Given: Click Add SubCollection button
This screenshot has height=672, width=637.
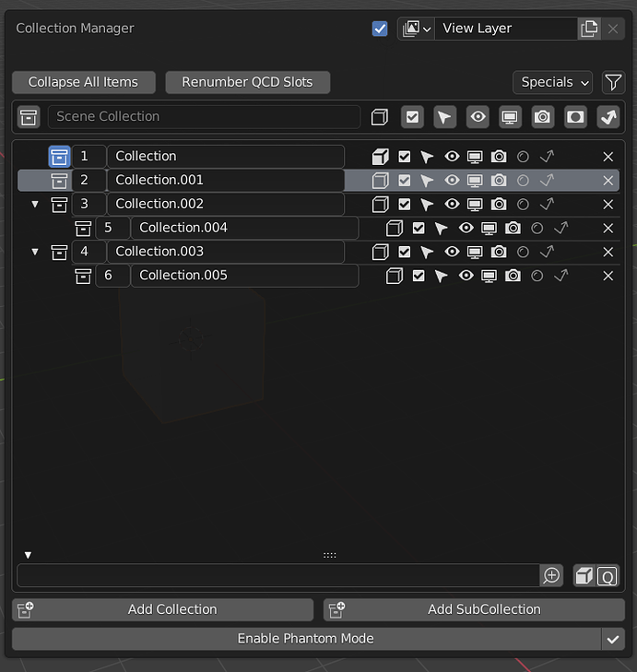Looking at the screenshot, I should (474, 610).
